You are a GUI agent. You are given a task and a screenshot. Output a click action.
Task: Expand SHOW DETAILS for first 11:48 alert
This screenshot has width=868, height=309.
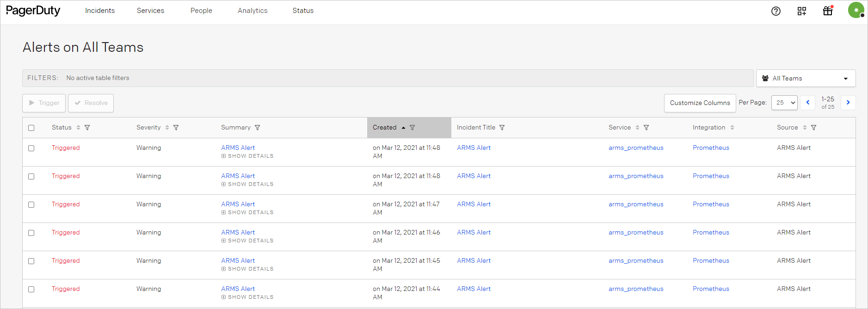[247, 156]
